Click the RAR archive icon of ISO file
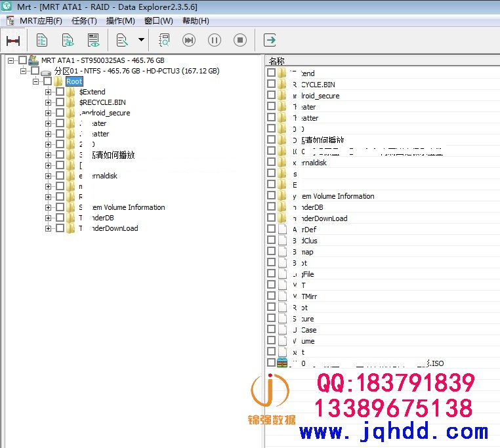500x448 pixels. [x=282, y=363]
